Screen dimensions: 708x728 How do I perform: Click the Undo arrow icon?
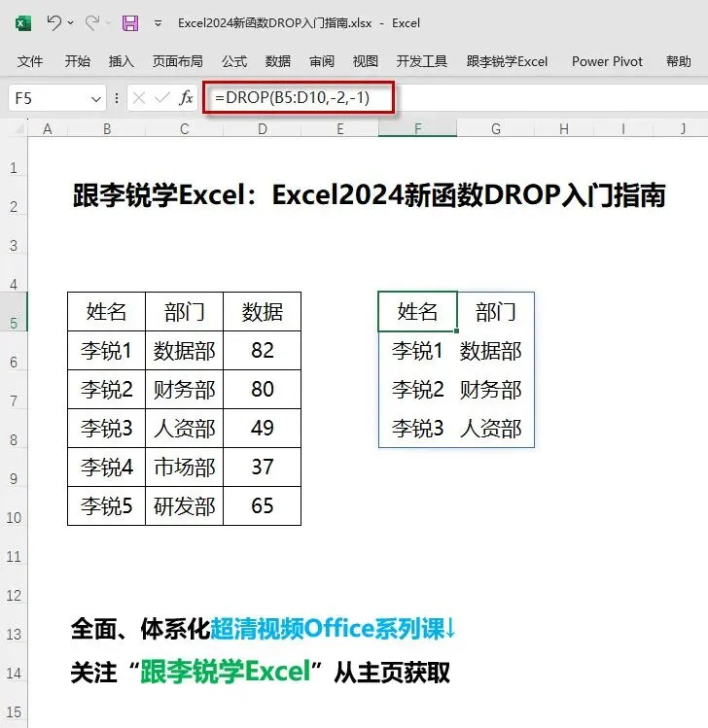53,22
